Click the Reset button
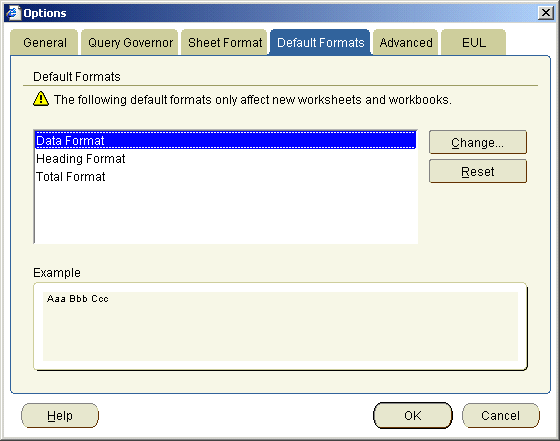The height and width of the screenshot is (441, 560). [478, 171]
